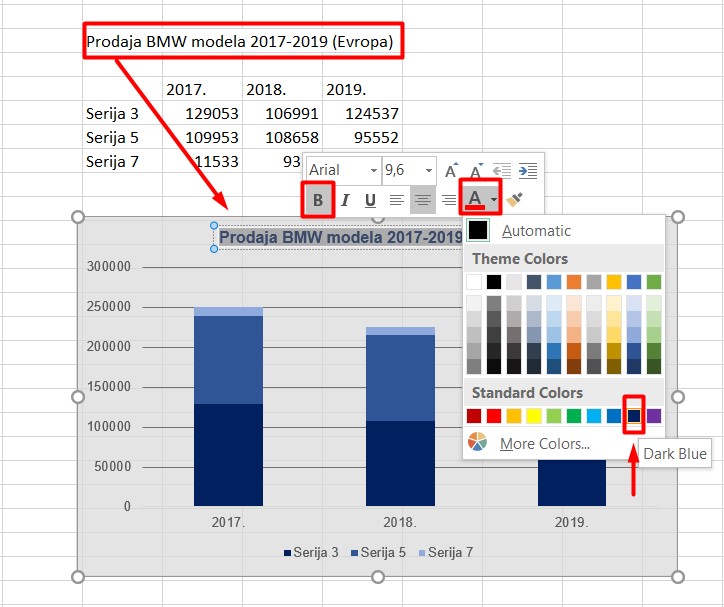Pick the standard Blue swatch beside Dark Blue

614,416
